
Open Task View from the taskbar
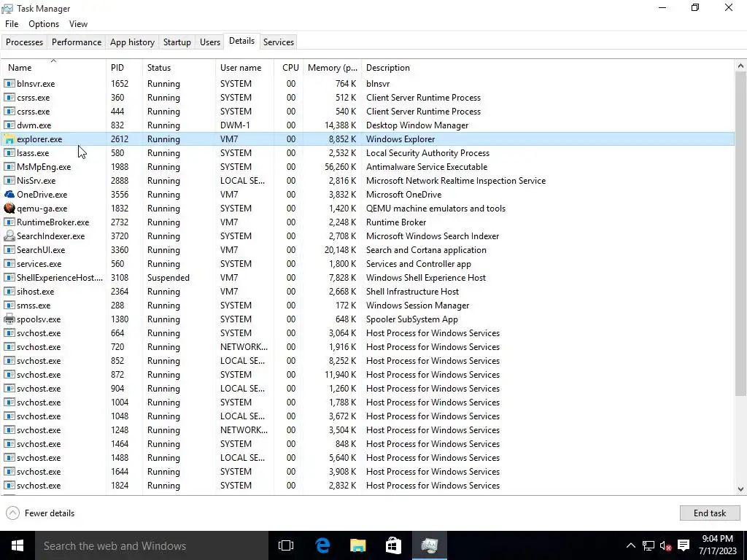click(x=286, y=545)
